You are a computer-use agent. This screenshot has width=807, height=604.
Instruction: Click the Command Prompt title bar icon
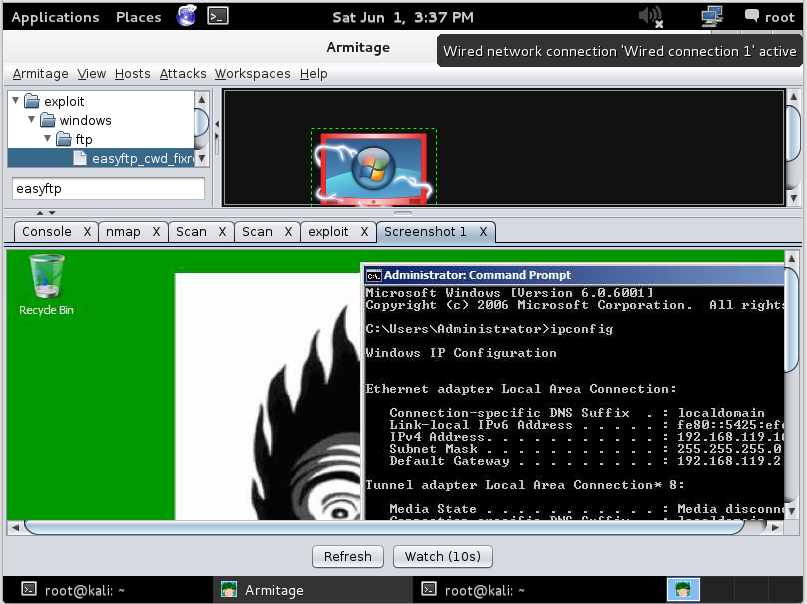click(x=373, y=276)
